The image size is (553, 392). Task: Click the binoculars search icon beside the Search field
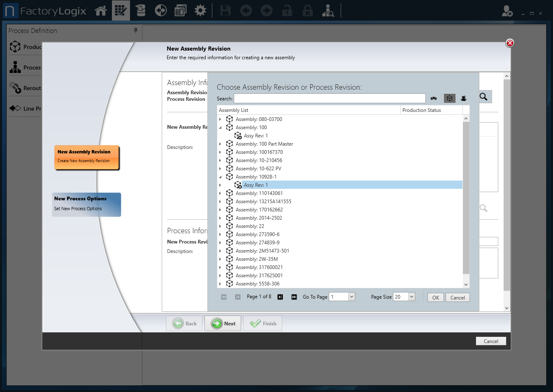[x=434, y=98]
